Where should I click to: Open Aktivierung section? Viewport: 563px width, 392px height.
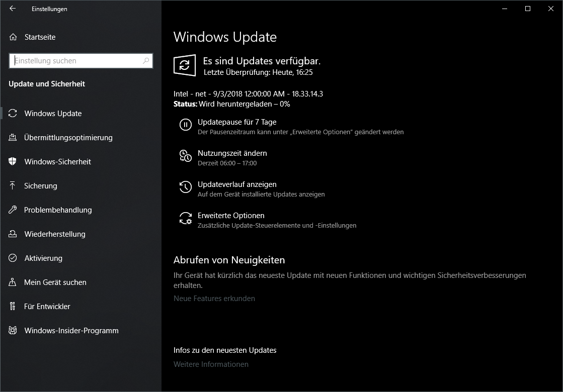click(x=43, y=258)
